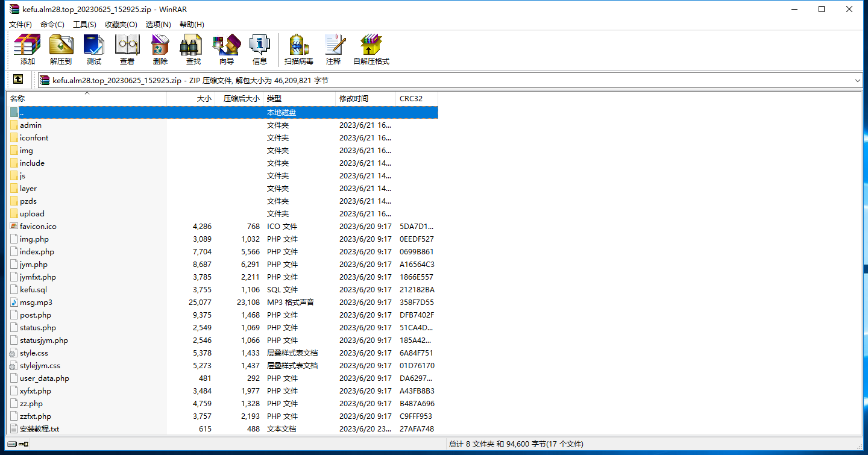Click the key icon in status bar

(x=24, y=444)
